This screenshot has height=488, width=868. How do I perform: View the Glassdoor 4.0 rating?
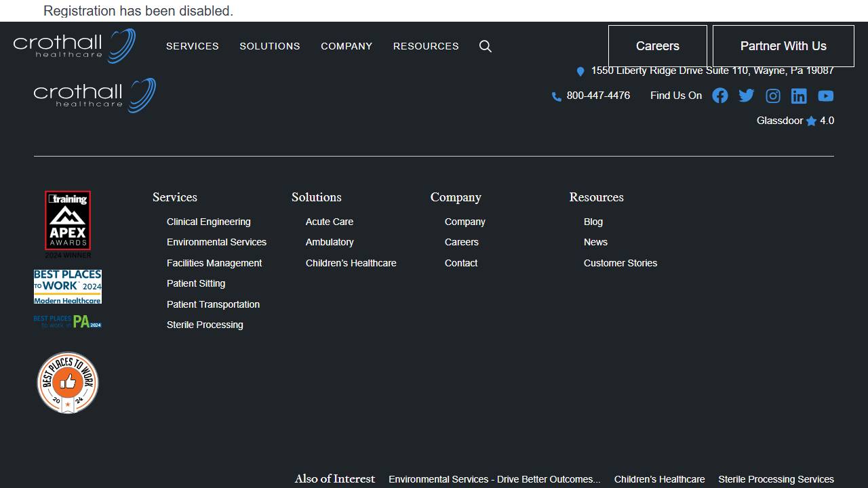(x=795, y=121)
